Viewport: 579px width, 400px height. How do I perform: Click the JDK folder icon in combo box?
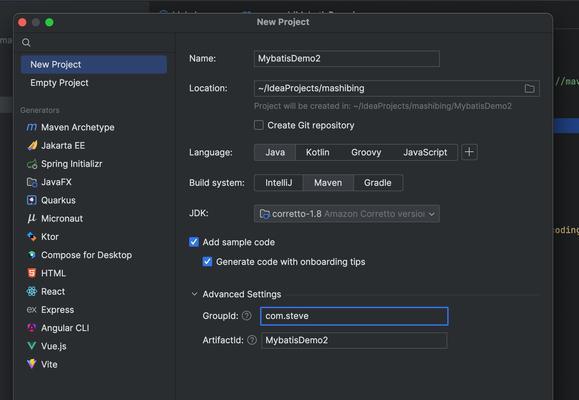[x=264, y=214]
